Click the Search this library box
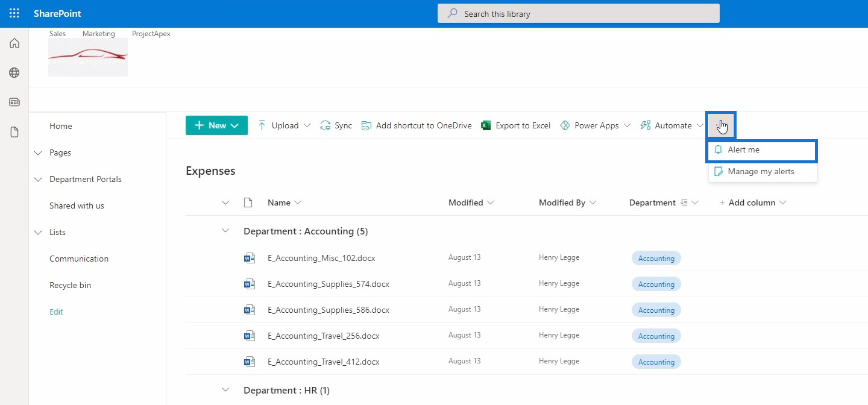Viewport: 868px width, 405px height. [x=579, y=13]
